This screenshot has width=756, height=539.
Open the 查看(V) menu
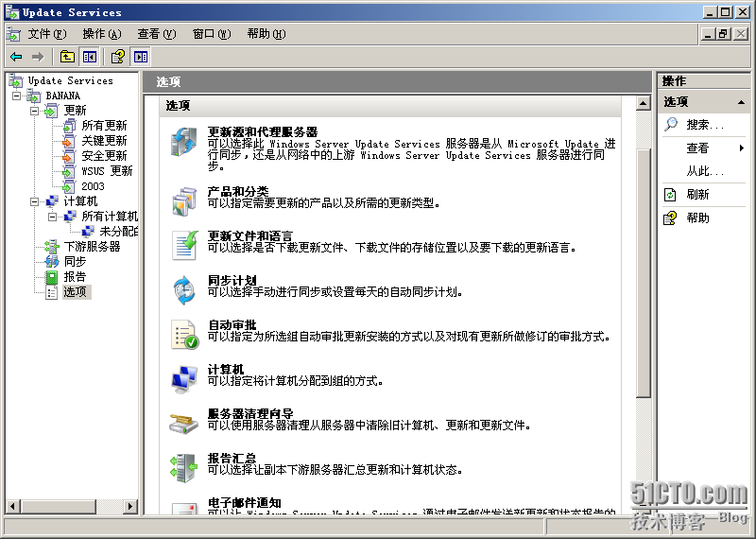[x=157, y=34]
